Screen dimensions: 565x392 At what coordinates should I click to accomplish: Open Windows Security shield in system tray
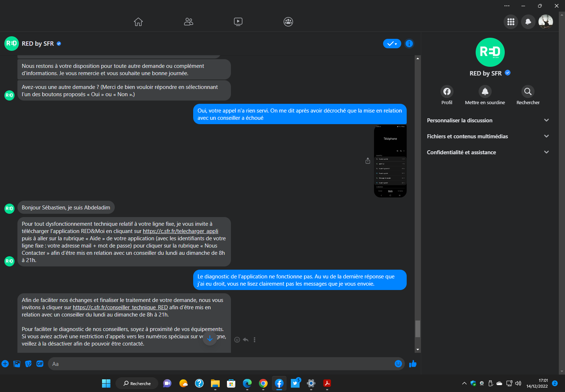tap(473, 383)
